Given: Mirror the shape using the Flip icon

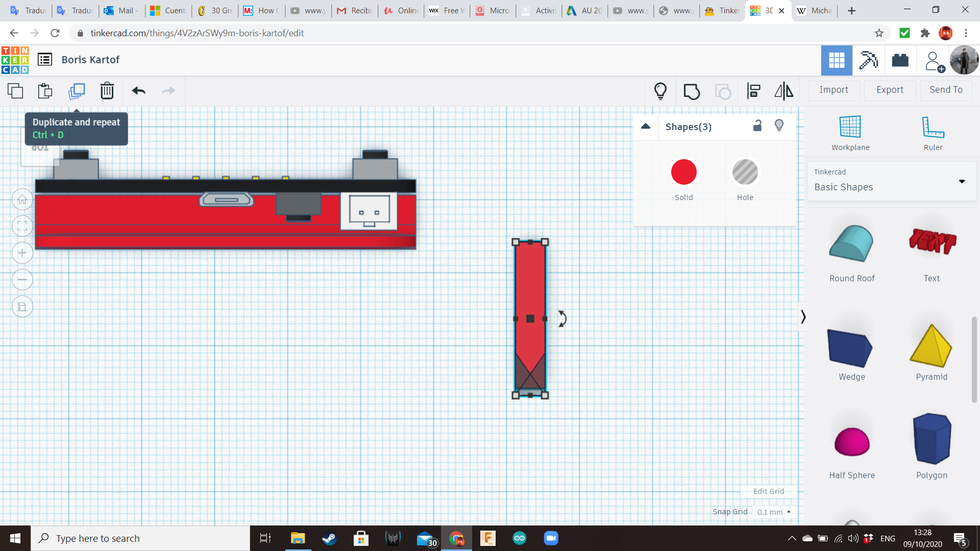Looking at the screenshot, I should click(783, 91).
